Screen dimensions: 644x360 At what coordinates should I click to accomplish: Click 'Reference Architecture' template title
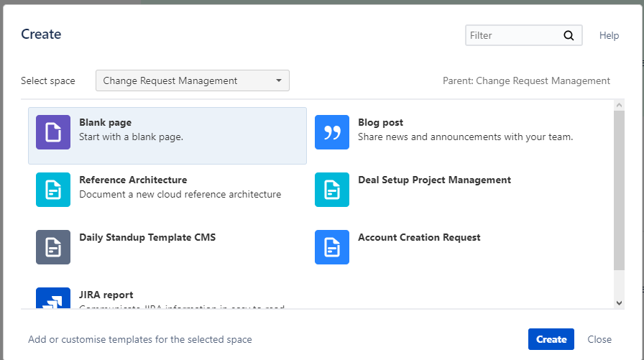133,180
